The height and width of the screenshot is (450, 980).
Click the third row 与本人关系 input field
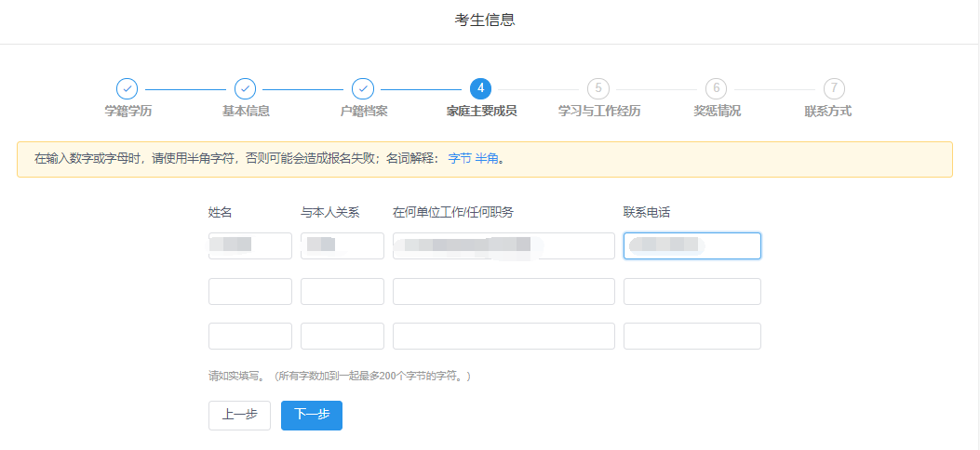click(x=342, y=336)
